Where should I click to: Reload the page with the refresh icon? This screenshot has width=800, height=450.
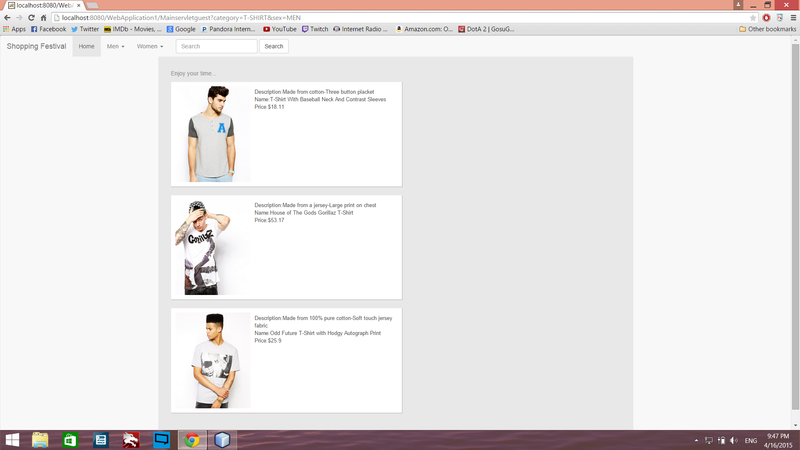[x=31, y=18]
